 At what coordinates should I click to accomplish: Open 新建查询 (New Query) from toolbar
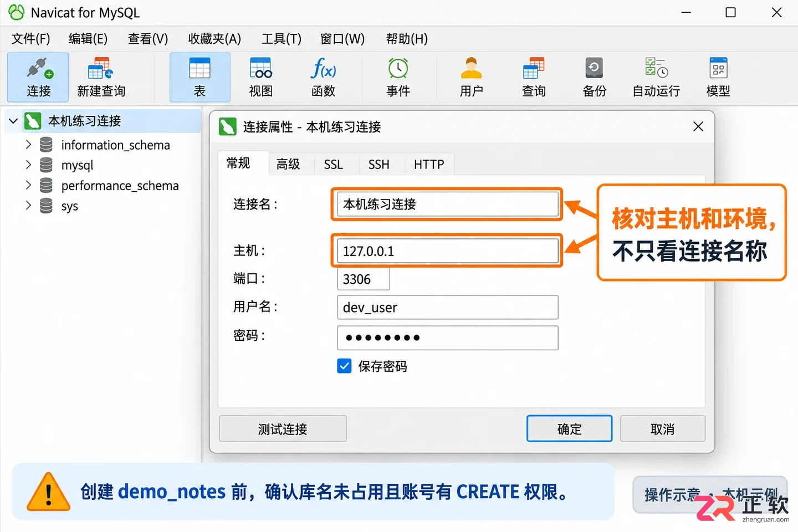pyautogui.click(x=101, y=77)
